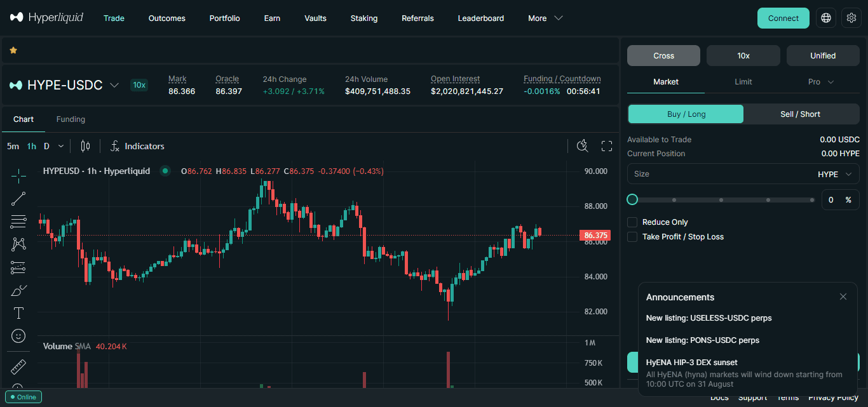Click the Unified account mode button
The image size is (868, 407).
(823, 56)
